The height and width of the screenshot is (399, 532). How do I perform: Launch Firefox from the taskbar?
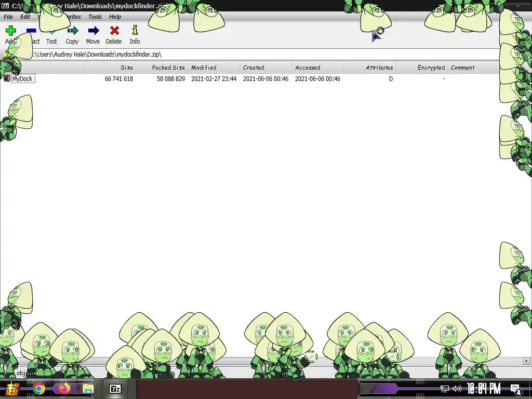click(x=63, y=389)
